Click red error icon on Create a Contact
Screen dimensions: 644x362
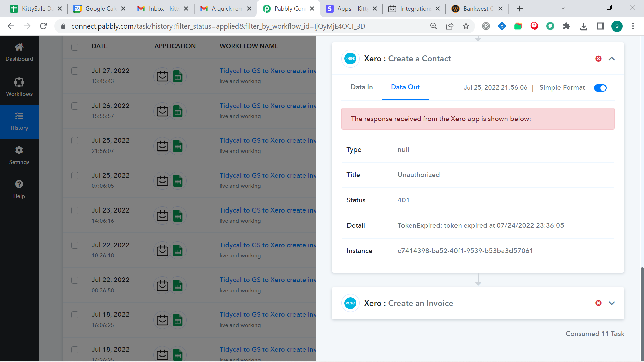pyautogui.click(x=598, y=59)
